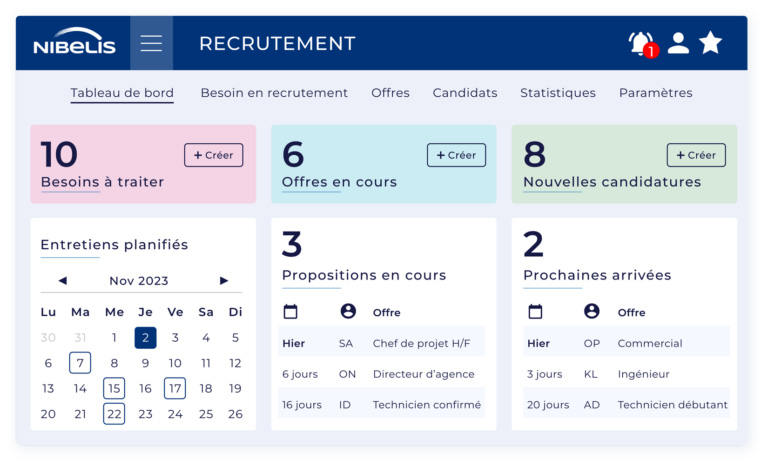Click person icon in Prochaines arrivées
This screenshot has width=768, height=466.
click(591, 311)
